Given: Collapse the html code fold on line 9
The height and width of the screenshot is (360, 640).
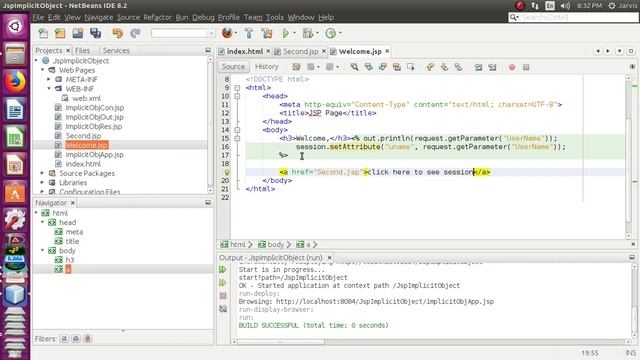Looking at the screenshot, I should click(237, 88).
